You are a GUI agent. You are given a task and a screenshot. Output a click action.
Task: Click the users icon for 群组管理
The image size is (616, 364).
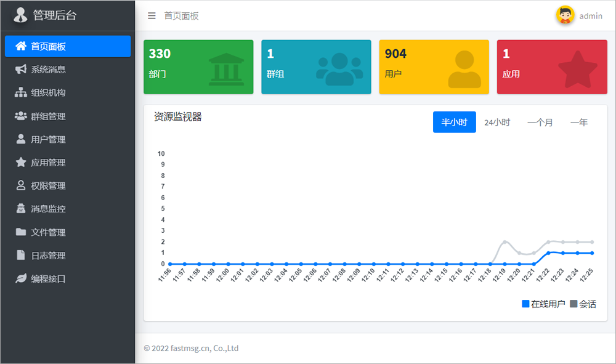coord(21,116)
